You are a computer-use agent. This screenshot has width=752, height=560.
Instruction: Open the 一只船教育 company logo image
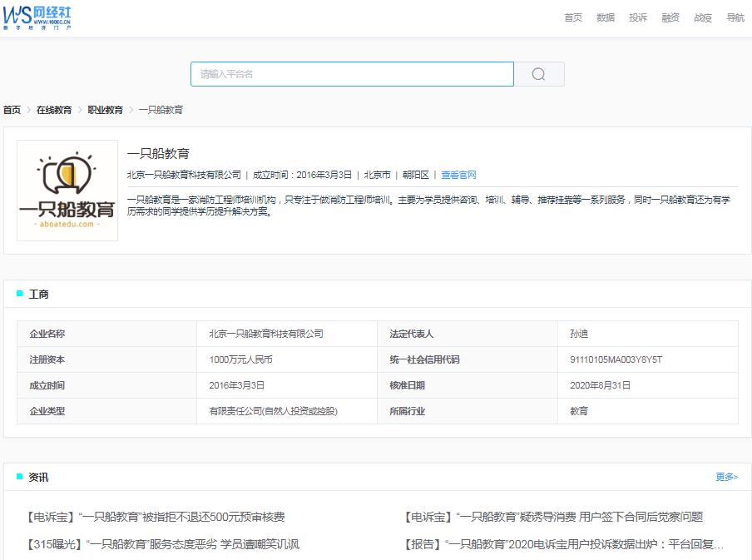[x=67, y=191]
